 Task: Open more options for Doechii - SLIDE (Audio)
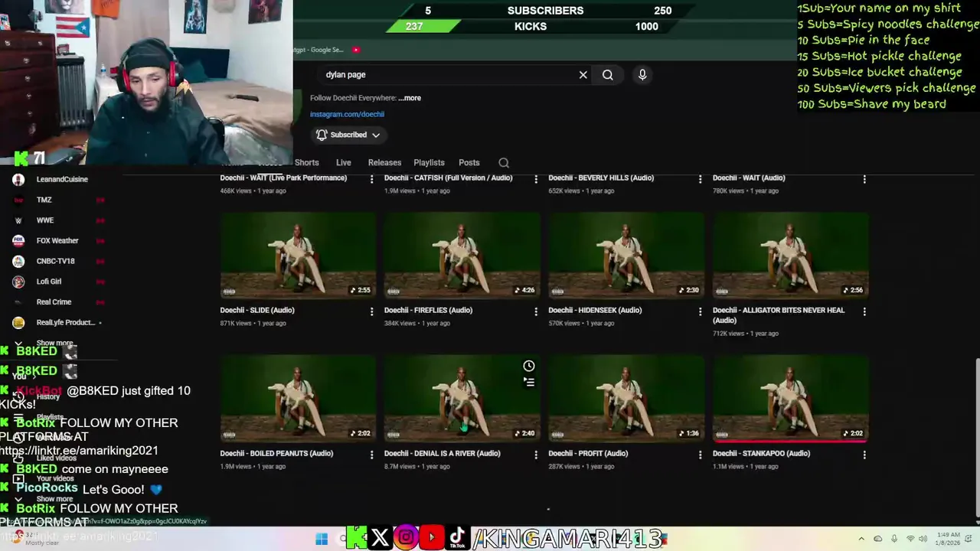click(371, 311)
